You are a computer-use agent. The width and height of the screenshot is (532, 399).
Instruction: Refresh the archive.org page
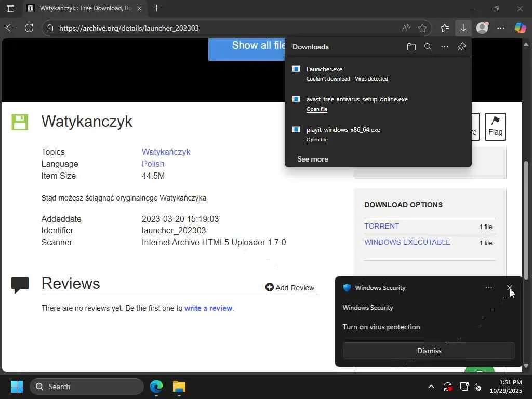click(x=29, y=28)
